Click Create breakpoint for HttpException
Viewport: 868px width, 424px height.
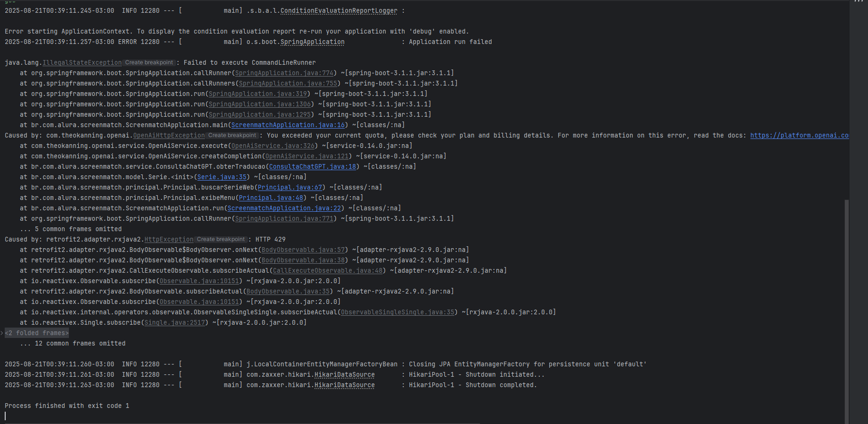click(x=221, y=239)
